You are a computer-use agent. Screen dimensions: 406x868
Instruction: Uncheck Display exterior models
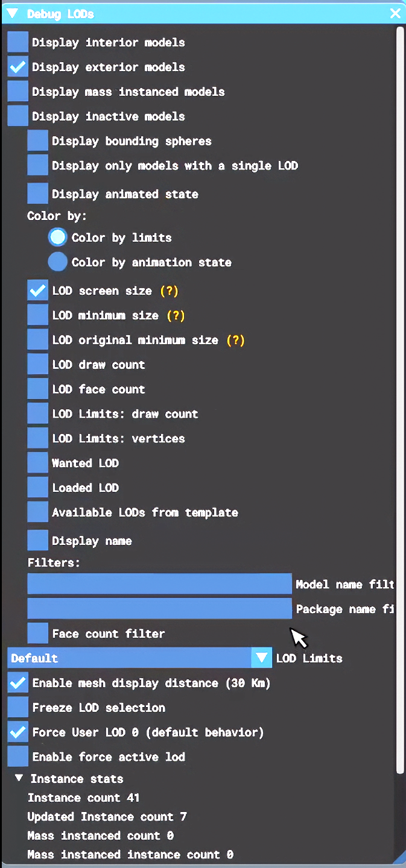click(18, 68)
